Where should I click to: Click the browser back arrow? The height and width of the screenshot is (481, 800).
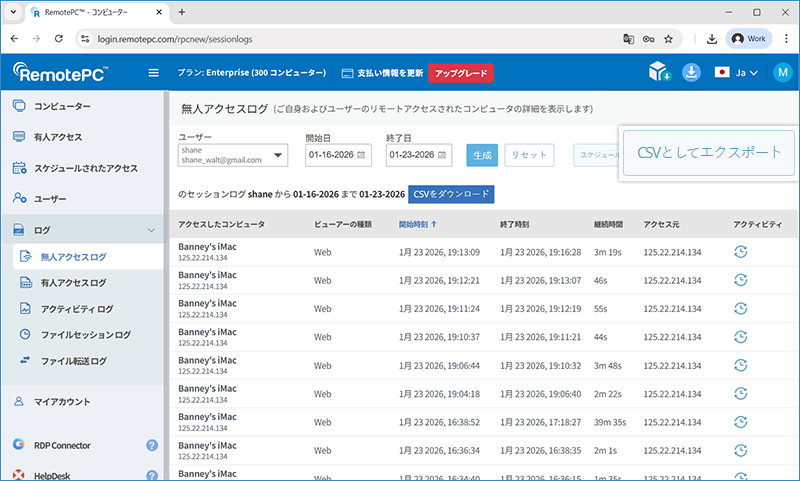[14, 39]
